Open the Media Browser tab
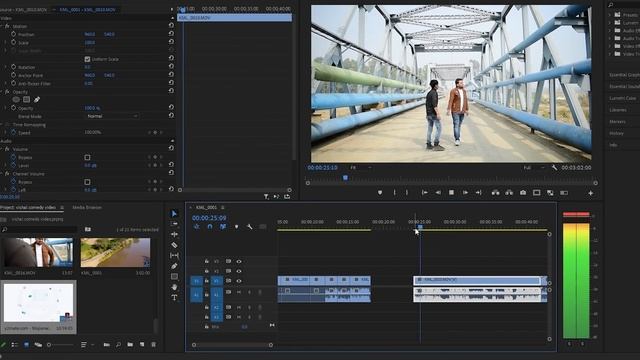This screenshot has width=640, height=360. pos(87,207)
